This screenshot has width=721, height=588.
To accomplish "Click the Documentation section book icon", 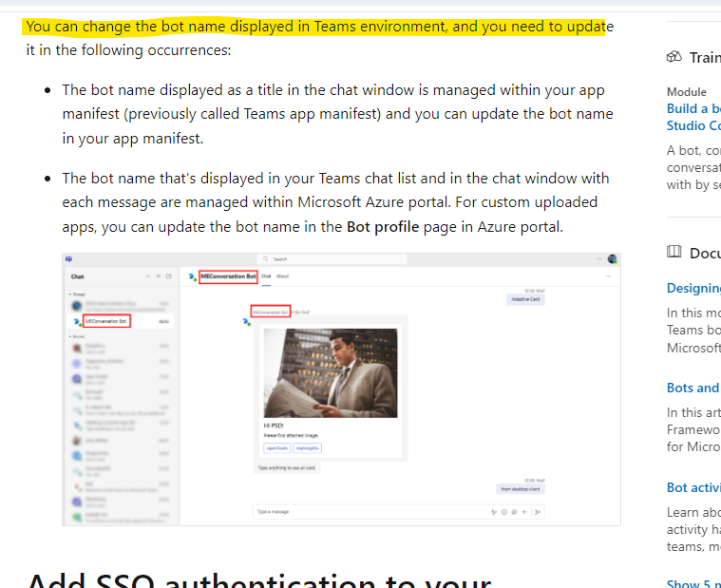I will pos(674,252).
